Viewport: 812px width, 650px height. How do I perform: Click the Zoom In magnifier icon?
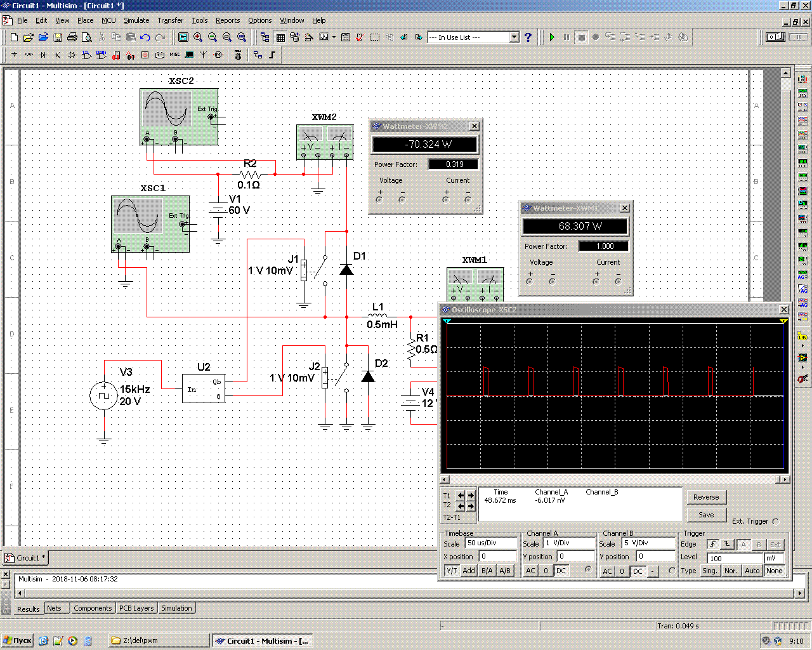[x=198, y=37]
